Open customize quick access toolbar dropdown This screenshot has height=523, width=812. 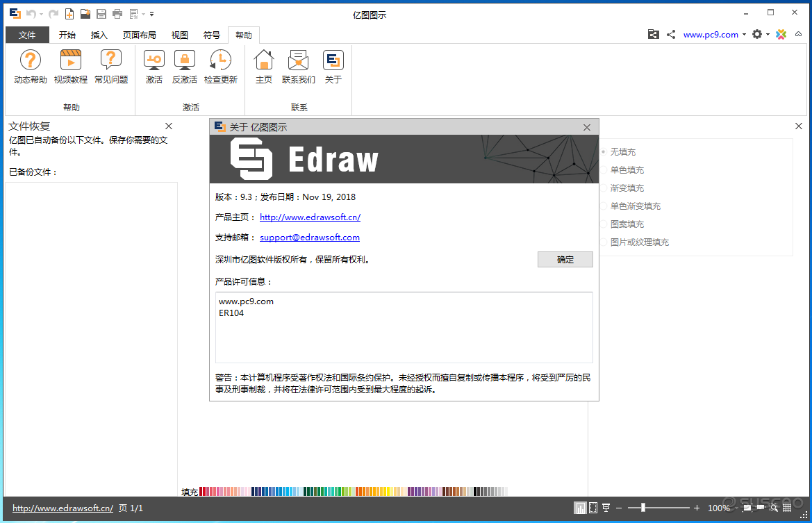tap(151, 15)
